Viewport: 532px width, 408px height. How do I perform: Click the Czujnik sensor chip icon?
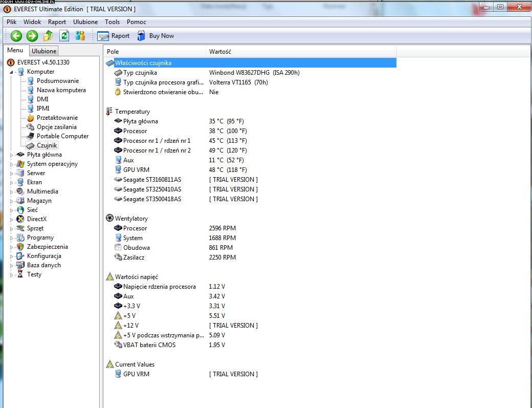pyautogui.click(x=31, y=145)
